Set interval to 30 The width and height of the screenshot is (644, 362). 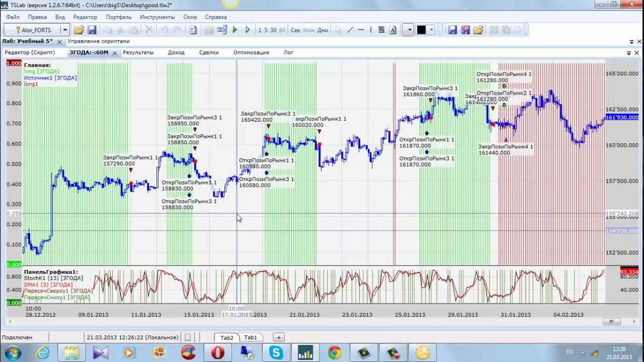click(273, 30)
